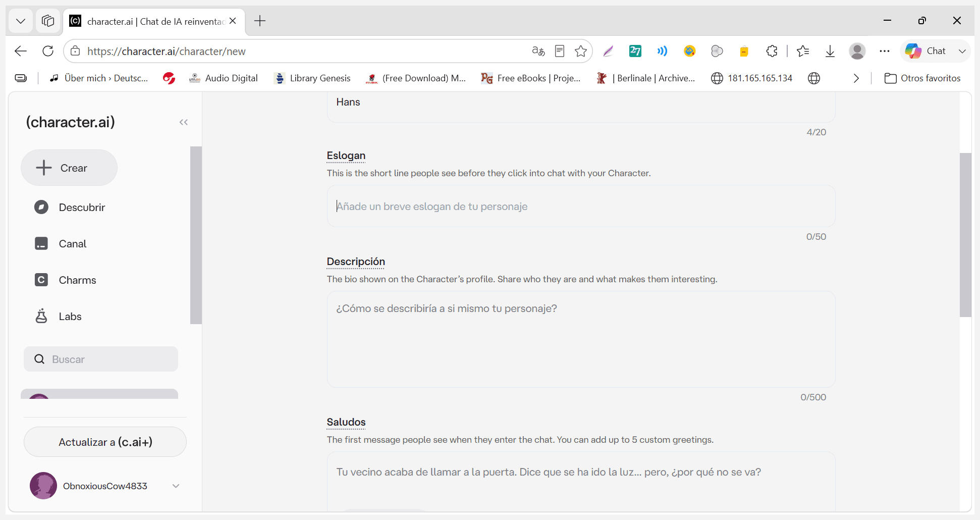Show more bookmarks chevron
Image resolution: width=980 pixels, height=520 pixels.
(856, 78)
